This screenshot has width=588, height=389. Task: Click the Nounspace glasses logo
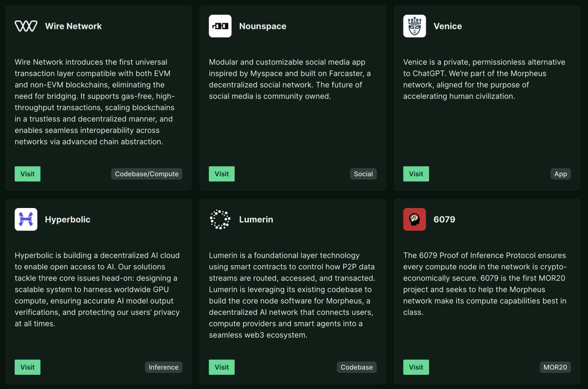click(x=220, y=26)
